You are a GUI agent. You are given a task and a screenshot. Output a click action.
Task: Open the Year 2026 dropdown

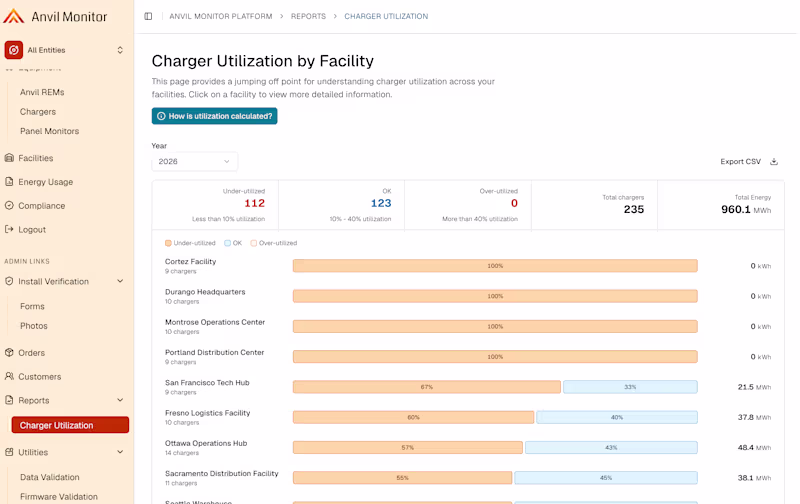[x=194, y=162]
